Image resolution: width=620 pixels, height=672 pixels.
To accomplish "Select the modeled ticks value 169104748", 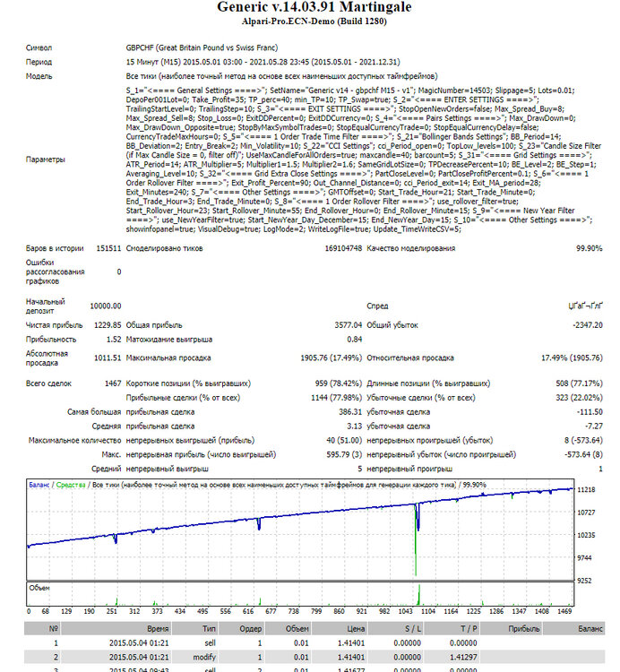I will 343,248.
